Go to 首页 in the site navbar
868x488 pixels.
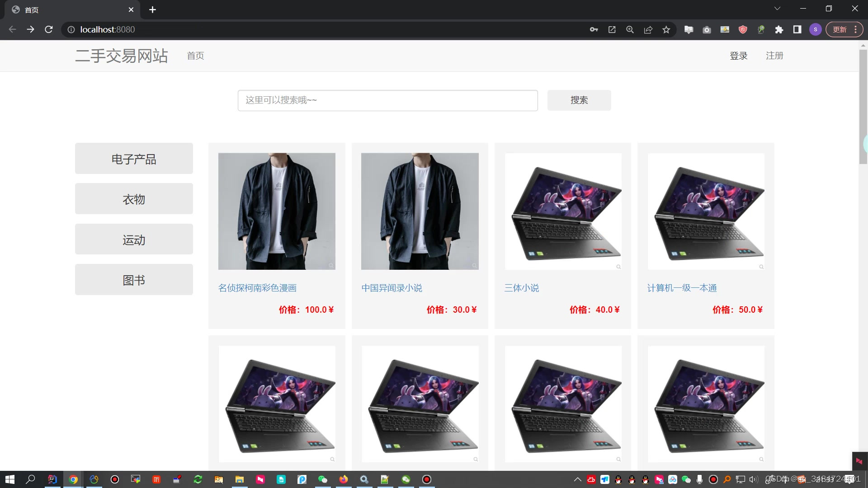pyautogui.click(x=195, y=56)
